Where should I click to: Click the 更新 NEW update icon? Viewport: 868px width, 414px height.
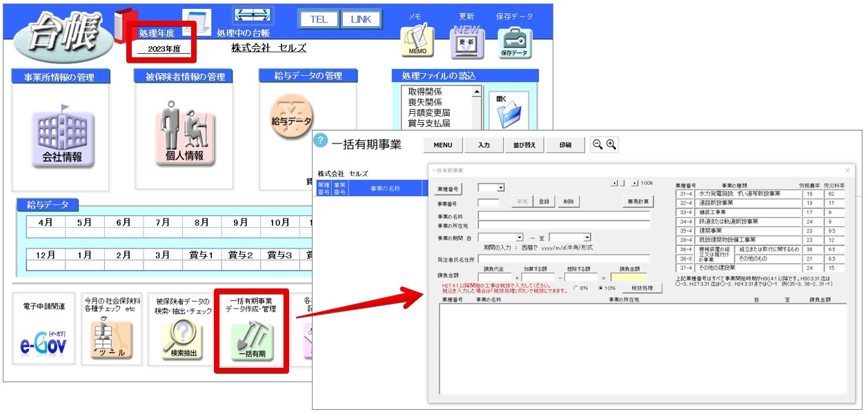466,41
